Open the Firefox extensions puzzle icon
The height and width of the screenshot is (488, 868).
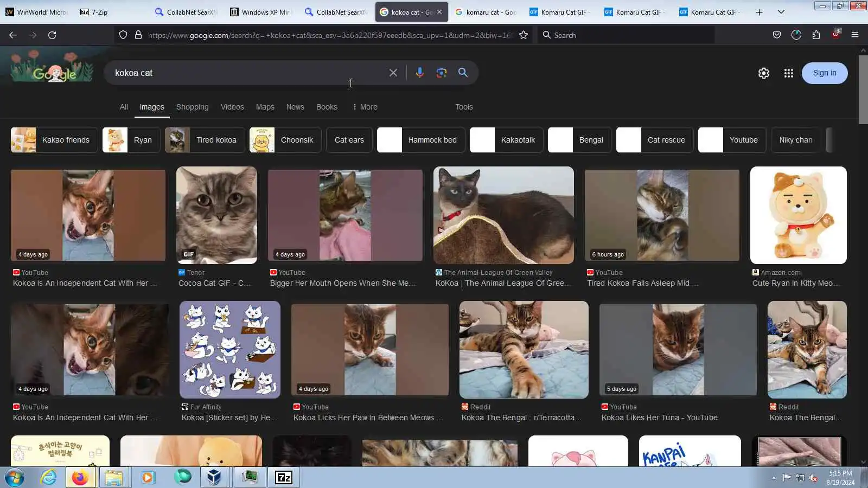pos(816,35)
